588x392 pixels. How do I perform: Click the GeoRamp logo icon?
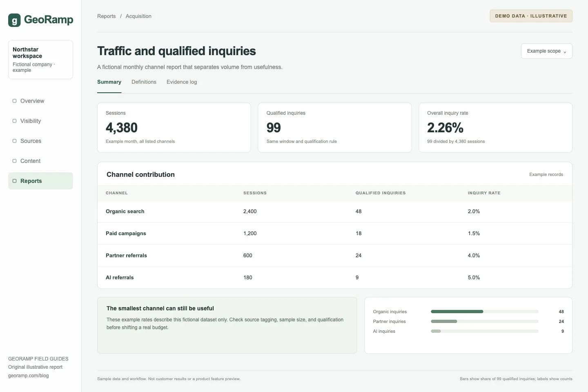14,20
